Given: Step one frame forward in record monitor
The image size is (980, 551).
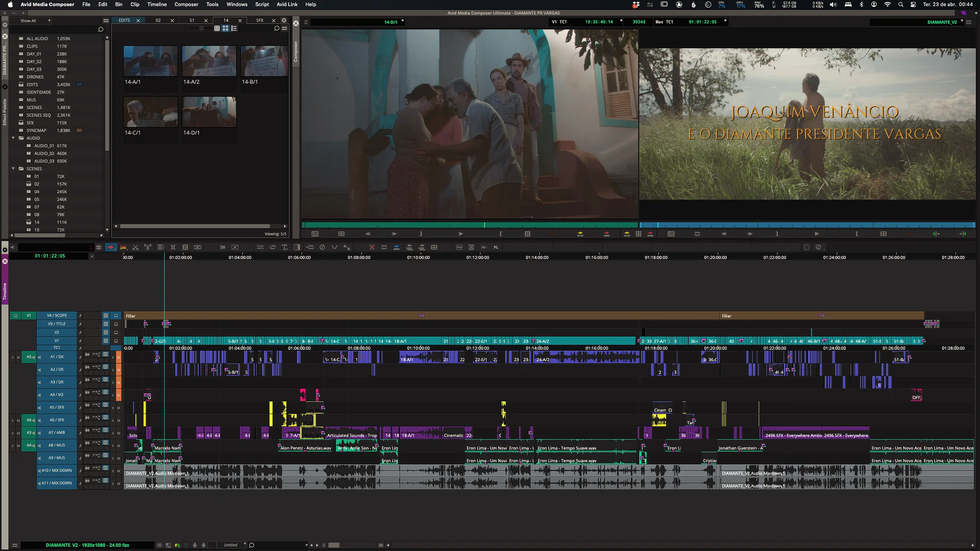Looking at the screenshot, I should (x=750, y=234).
